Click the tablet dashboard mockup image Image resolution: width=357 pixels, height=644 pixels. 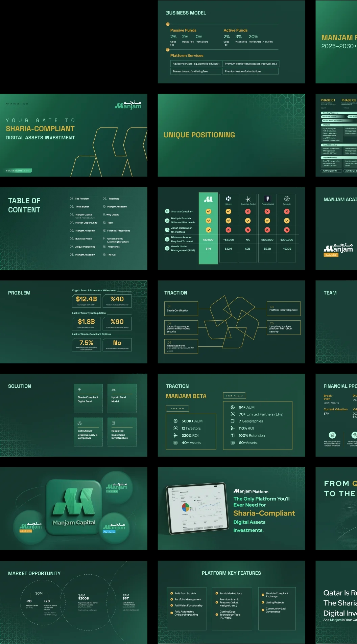(197, 508)
